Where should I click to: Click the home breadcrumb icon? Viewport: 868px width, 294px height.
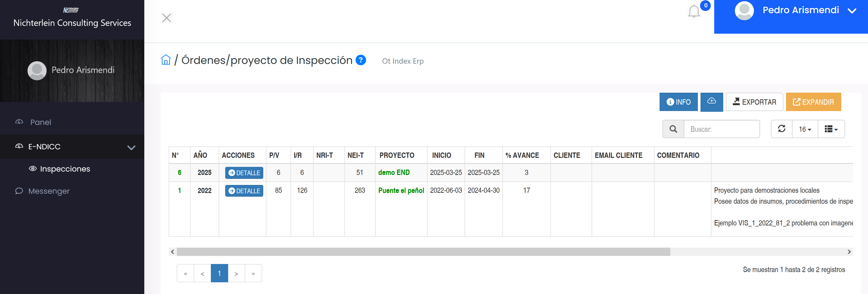click(x=166, y=60)
